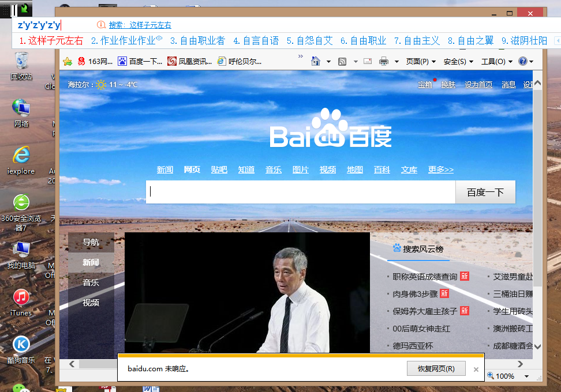Image resolution: width=561 pixels, height=392 pixels.
Task: Click the Baidu search input field
Action: pyautogui.click(x=301, y=192)
